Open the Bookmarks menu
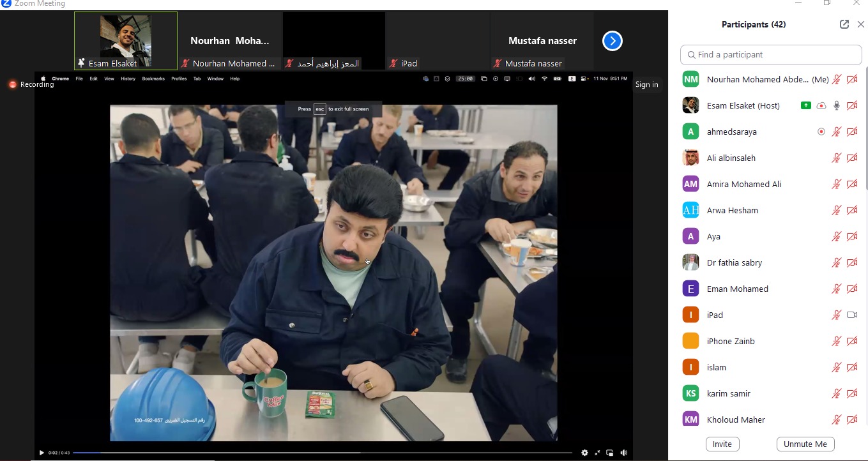Screen dimensions: 868x461 point(153,79)
